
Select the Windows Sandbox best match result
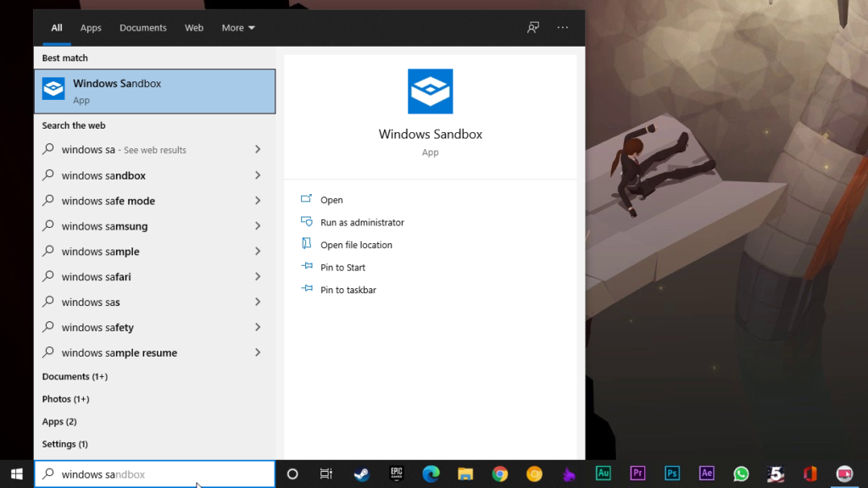pos(155,91)
